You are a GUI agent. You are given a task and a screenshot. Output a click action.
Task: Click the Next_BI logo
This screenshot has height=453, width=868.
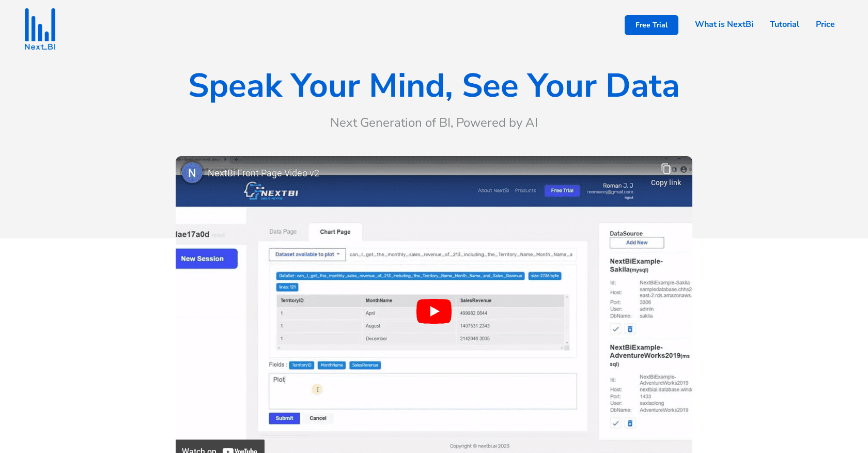(40, 29)
